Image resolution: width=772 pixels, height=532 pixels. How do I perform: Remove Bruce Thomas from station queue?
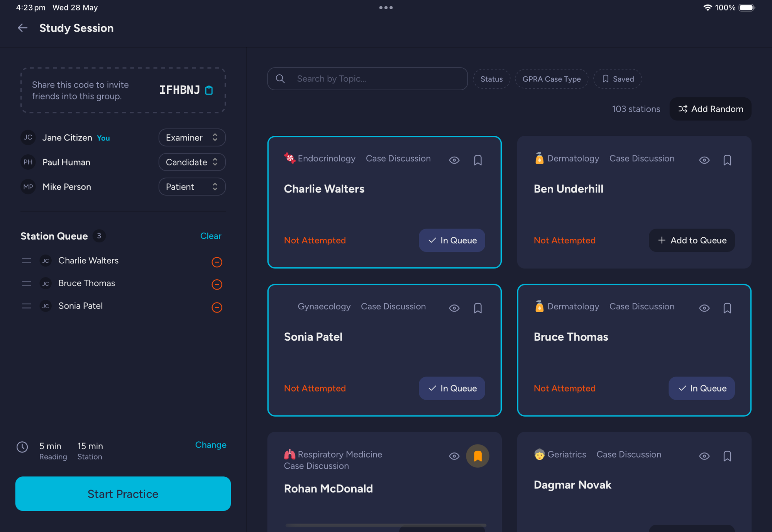(x=217, y=284)
